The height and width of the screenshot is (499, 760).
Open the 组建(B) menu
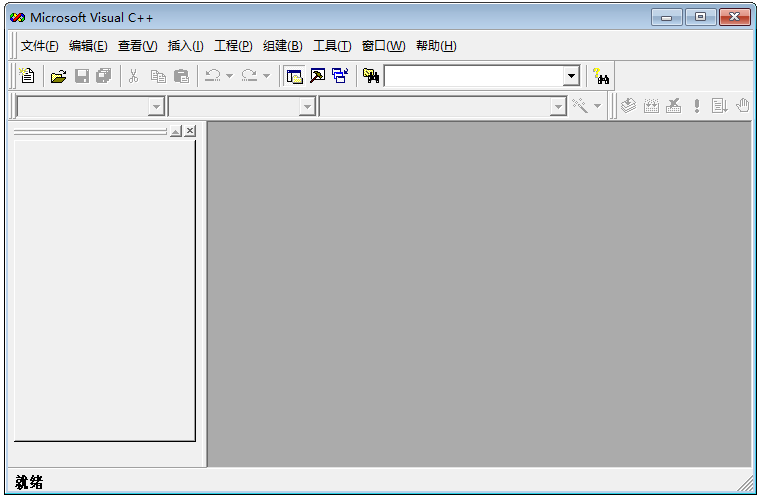tap(283, 46)
